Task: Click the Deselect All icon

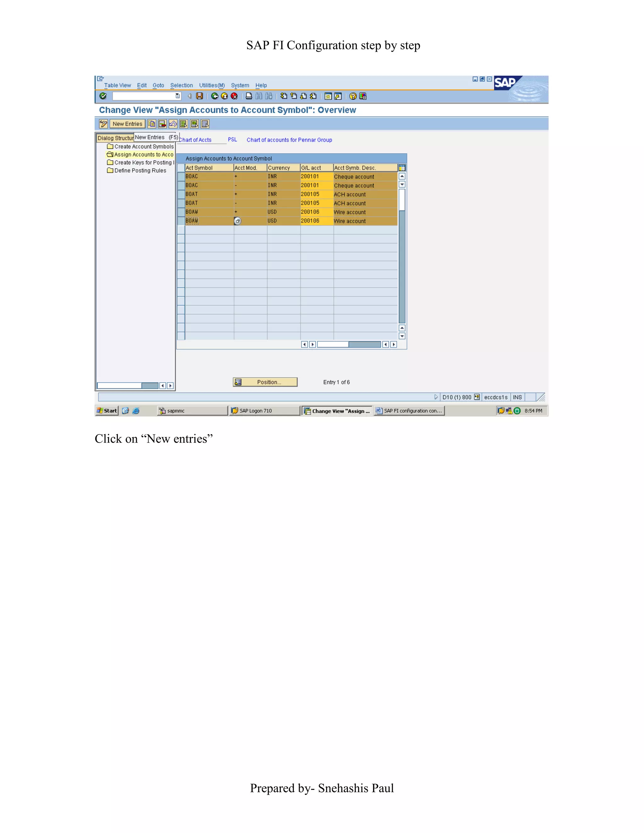Action: 205,124
